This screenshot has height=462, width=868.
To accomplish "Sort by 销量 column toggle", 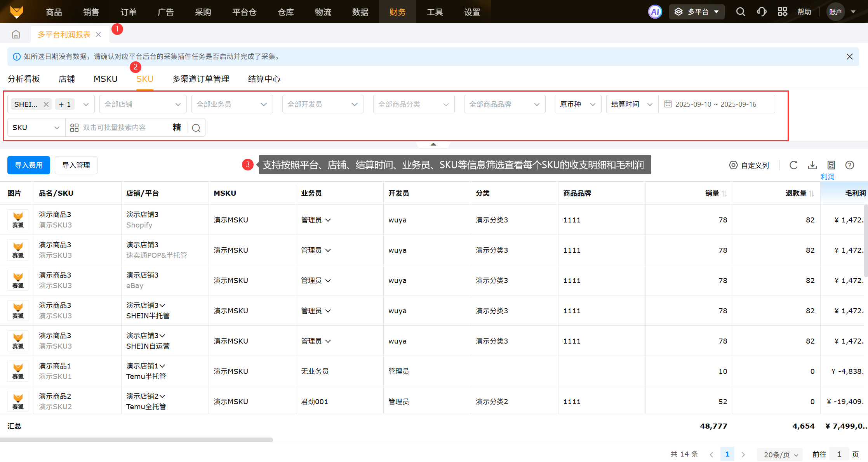I will coord(724,193).
